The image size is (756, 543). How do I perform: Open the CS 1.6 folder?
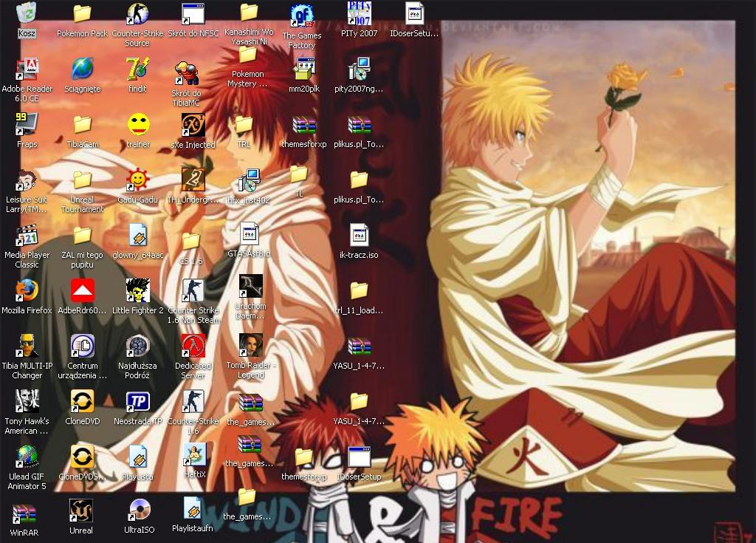[x=191, y=242]
